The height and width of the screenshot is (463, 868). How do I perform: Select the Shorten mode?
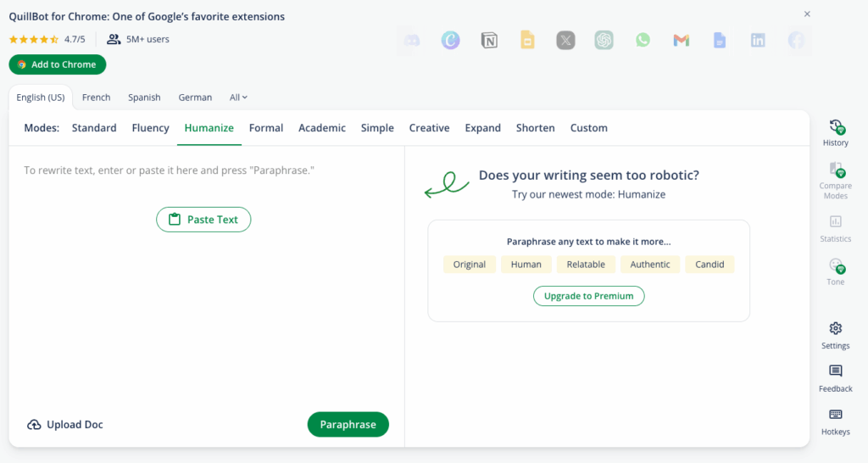tap(536, 128)
